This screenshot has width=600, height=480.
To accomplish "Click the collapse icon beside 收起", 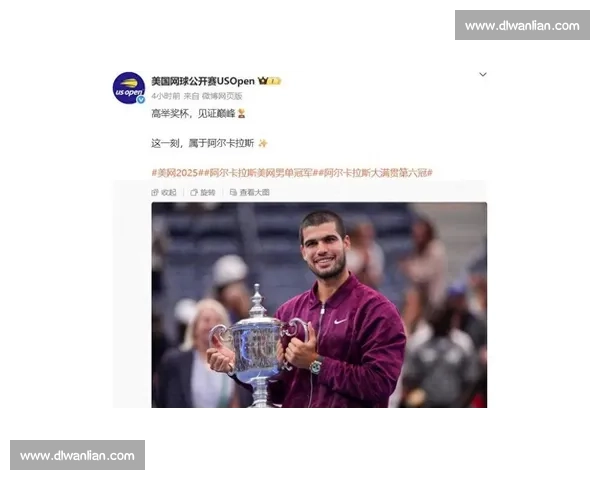I will pyautogui.click(x=155, y=192).
